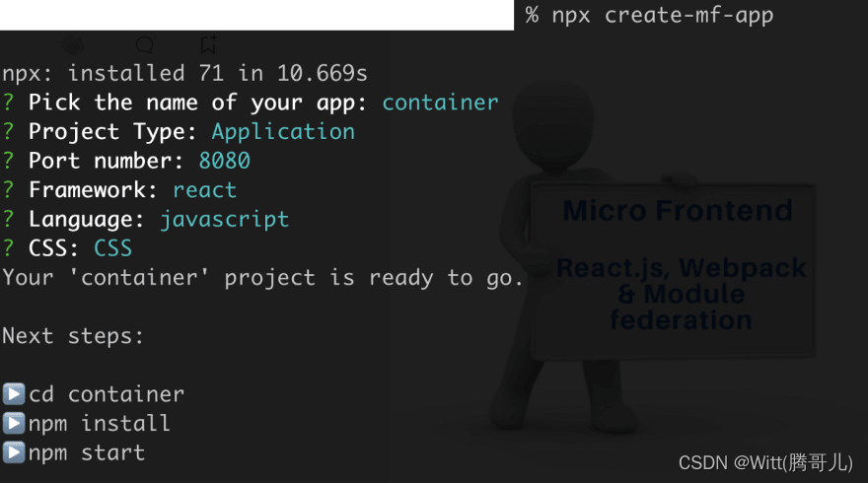Click the play icon beside npm install
The image size is (868, 483).
14,423
